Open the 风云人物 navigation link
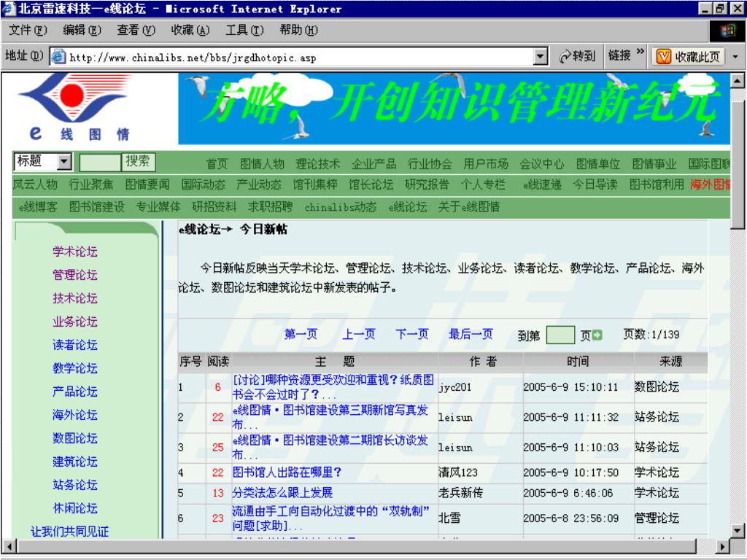The image size is (747, 560). 35,184
